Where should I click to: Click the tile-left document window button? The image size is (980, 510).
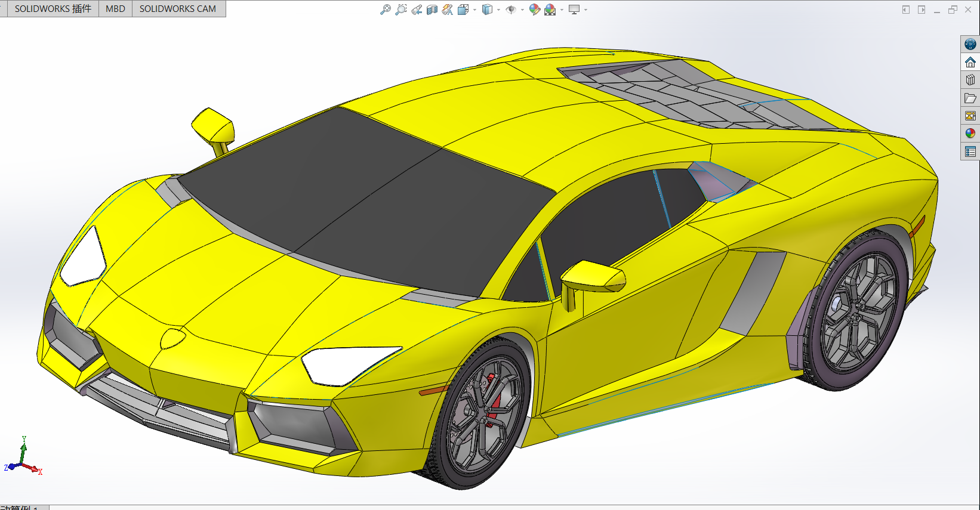(x=906, y=10)
